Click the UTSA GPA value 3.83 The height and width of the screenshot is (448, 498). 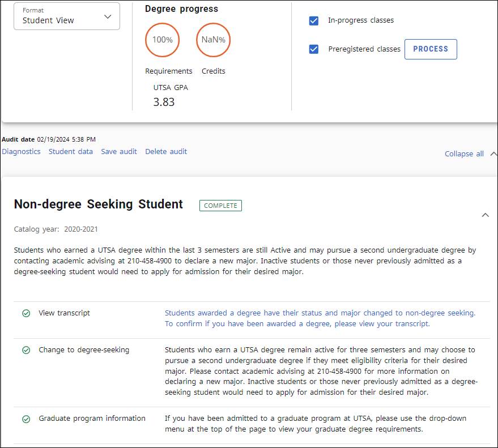[164, 103]
